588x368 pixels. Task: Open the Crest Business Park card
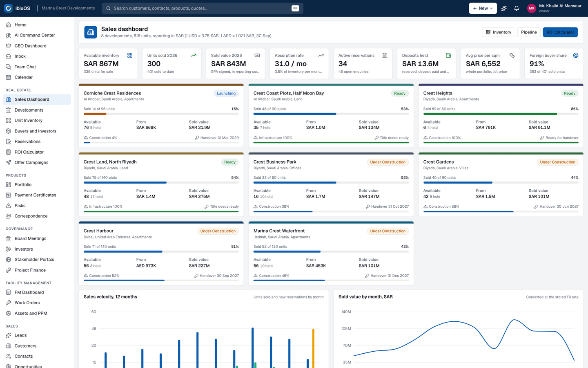click(x=331, y=184)
